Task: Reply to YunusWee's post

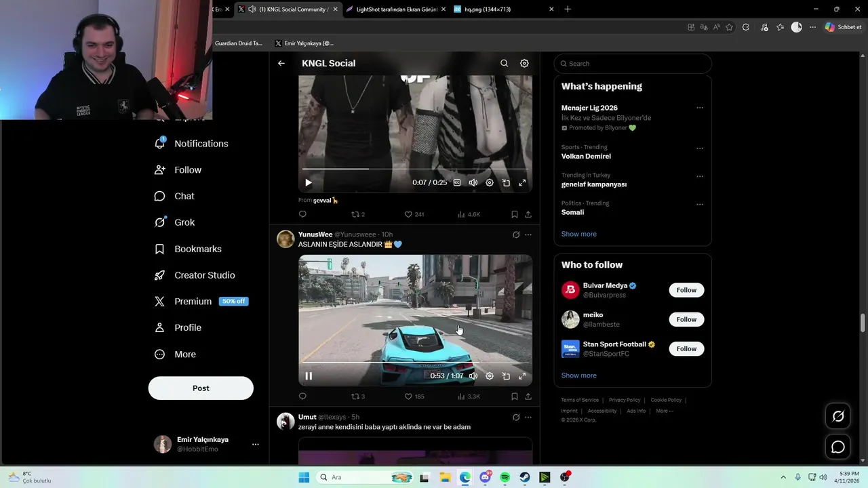Action: click(302, 396)
